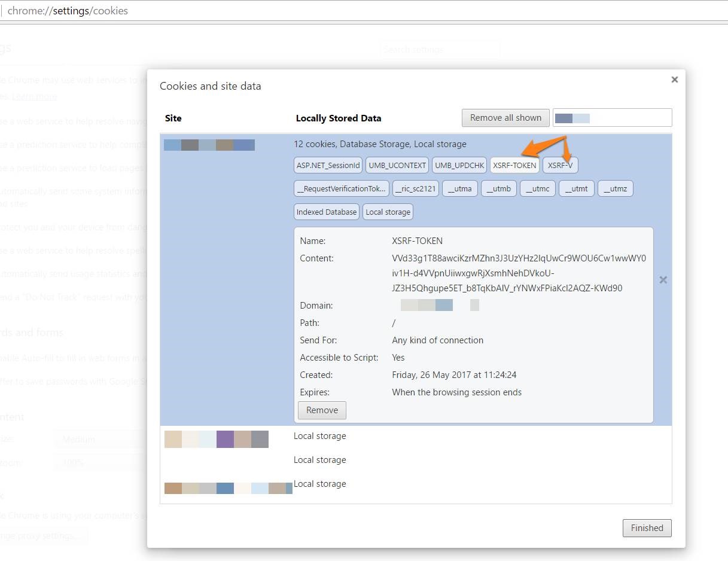Screen dimensions: 728x561
Task: Select the UMB_UCONTEXT cookie chip
Action: 397,165
